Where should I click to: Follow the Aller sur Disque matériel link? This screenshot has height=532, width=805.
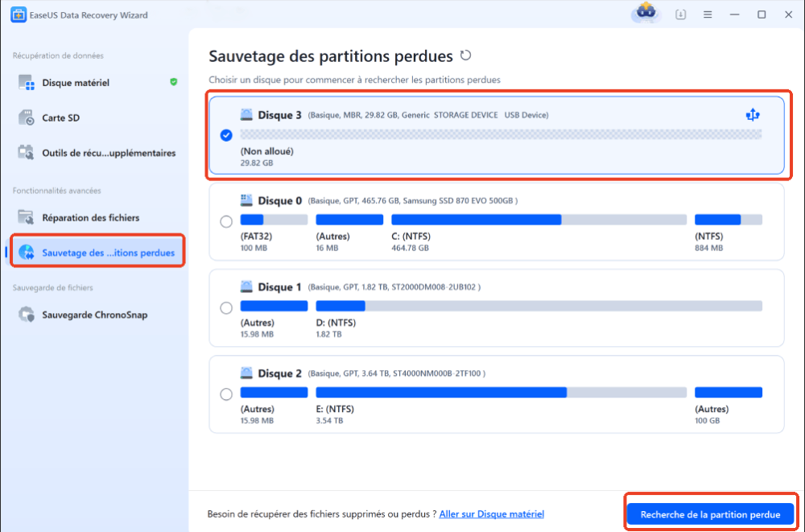pyautogui.click(x=491, y=514)
